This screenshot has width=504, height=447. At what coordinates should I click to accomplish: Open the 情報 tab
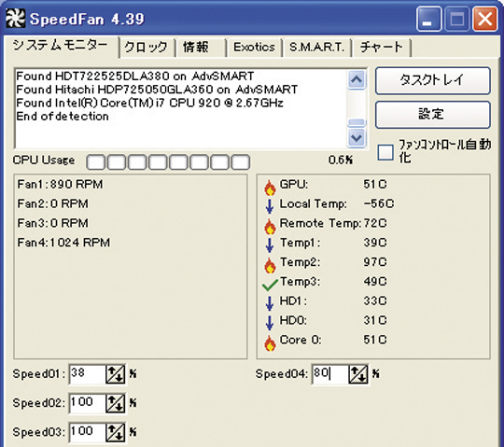[201, 48]
